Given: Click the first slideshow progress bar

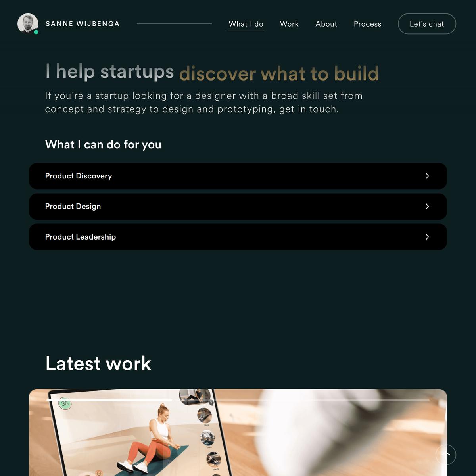Looking at the screenshot, I should (x=109, y=400).
